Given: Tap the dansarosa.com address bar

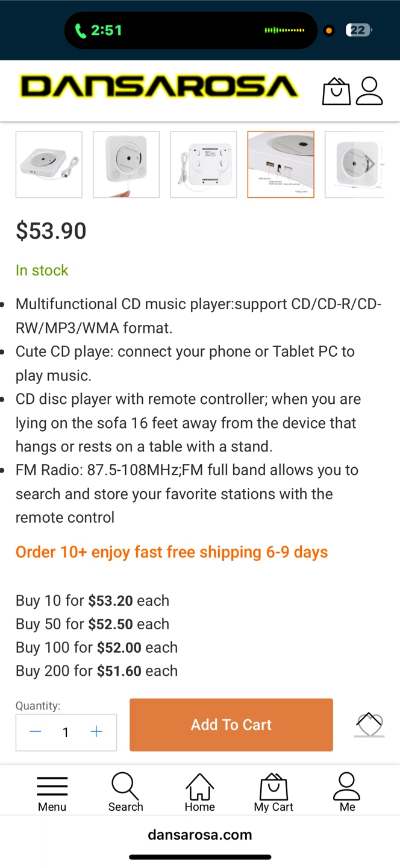Looking at the screenshot, I should 200,835.
